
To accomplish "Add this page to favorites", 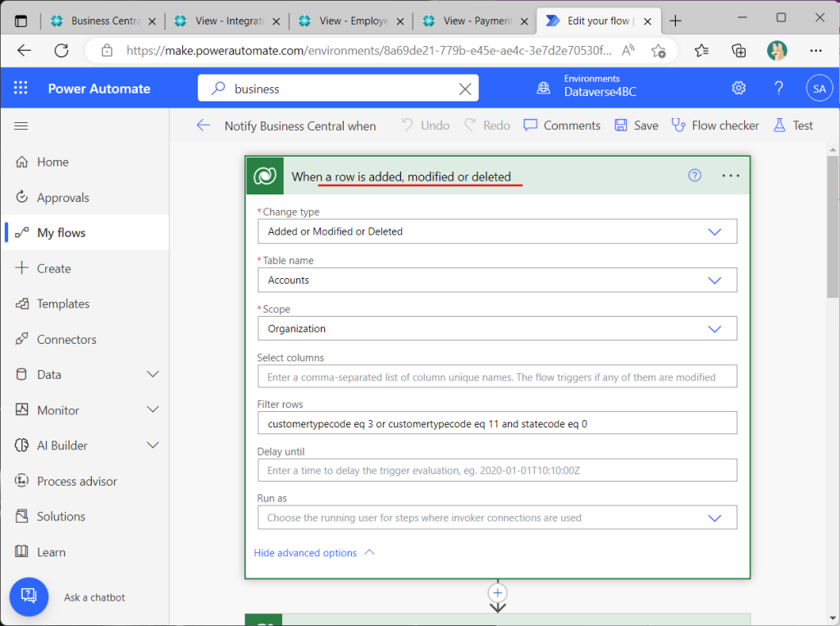I will tap(659, 51).
